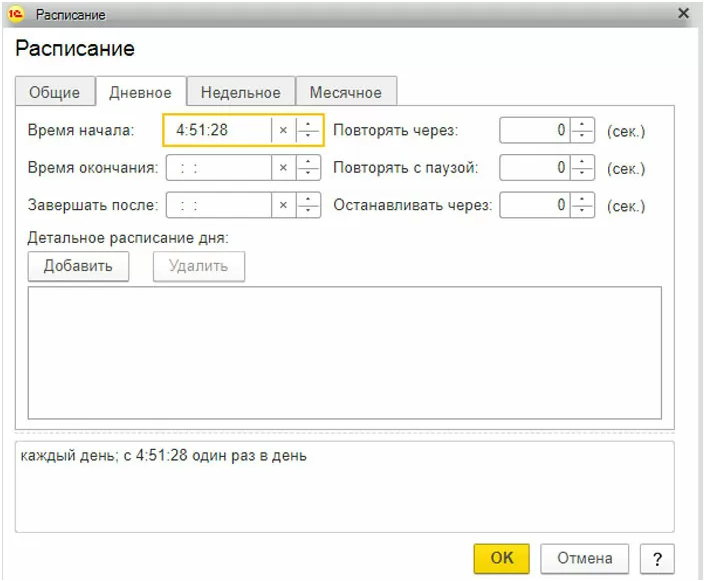
Task: Click the Время начала time input field
Action: tap(218, 131)
